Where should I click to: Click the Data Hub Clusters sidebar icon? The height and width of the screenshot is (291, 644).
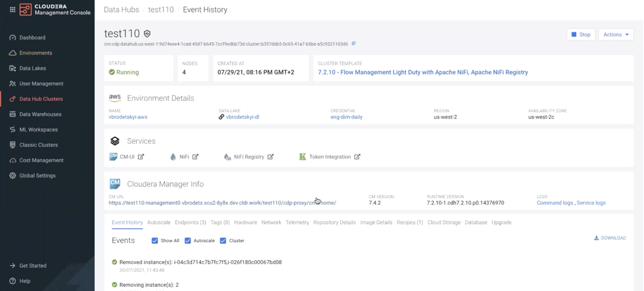pos(13,99)
